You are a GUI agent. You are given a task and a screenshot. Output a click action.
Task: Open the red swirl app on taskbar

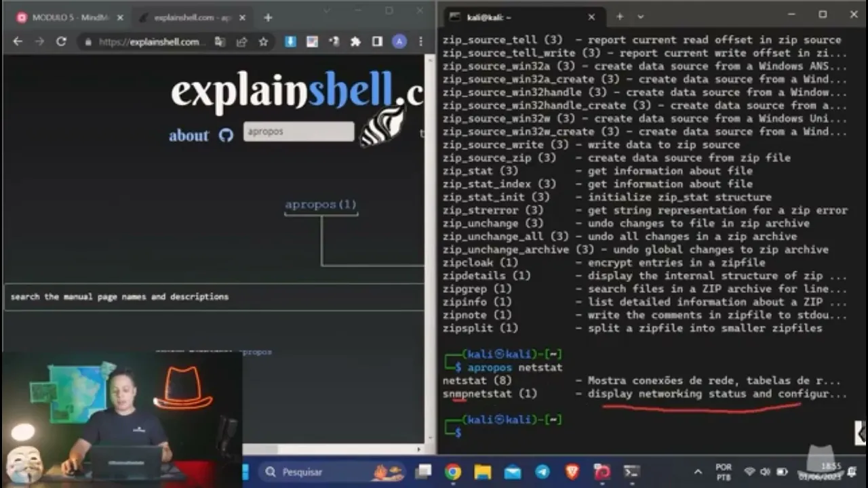coord(602,472)
